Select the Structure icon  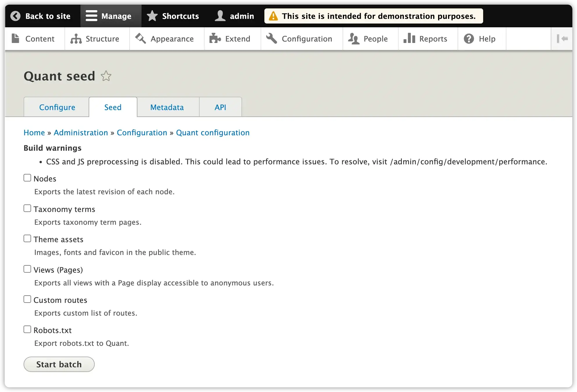(x=76, y=39)
